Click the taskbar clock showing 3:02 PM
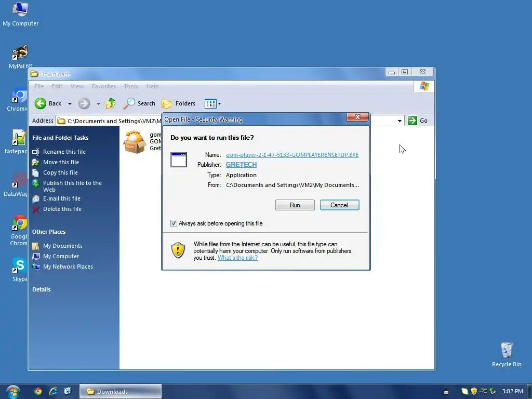532x399 pixels. (512, 391)
